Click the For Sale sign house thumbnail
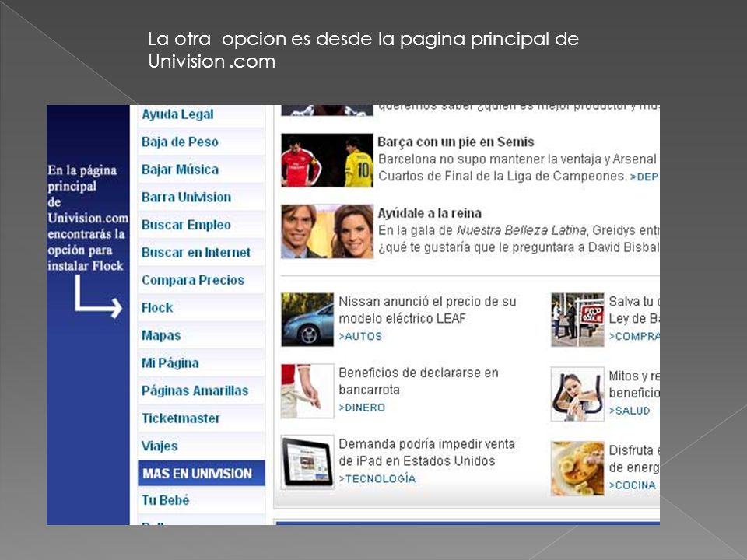The image size is (747, 560). pyautogui.click(x=578, y=320)
